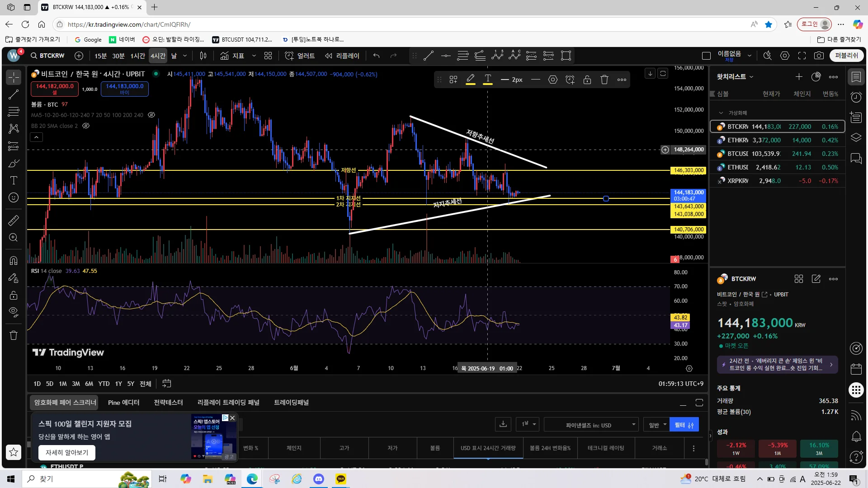Open the measure ruler tool
This screenshot has height=488, width=868.
click(x=14, y=220)
